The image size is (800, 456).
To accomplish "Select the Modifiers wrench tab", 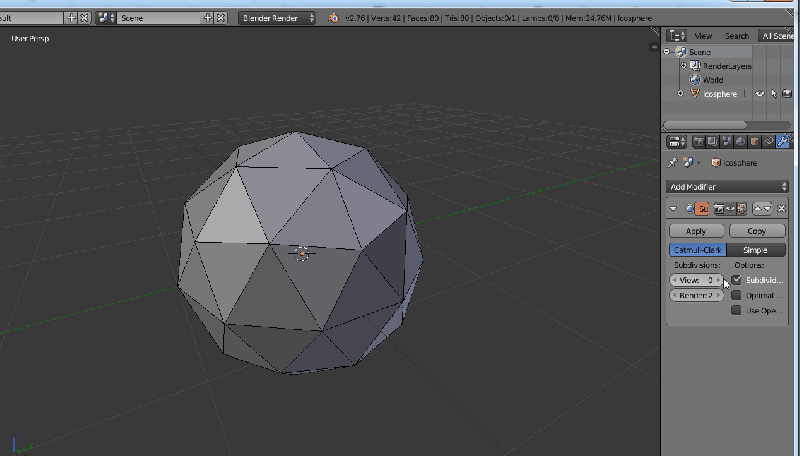I will coord(782,142).
